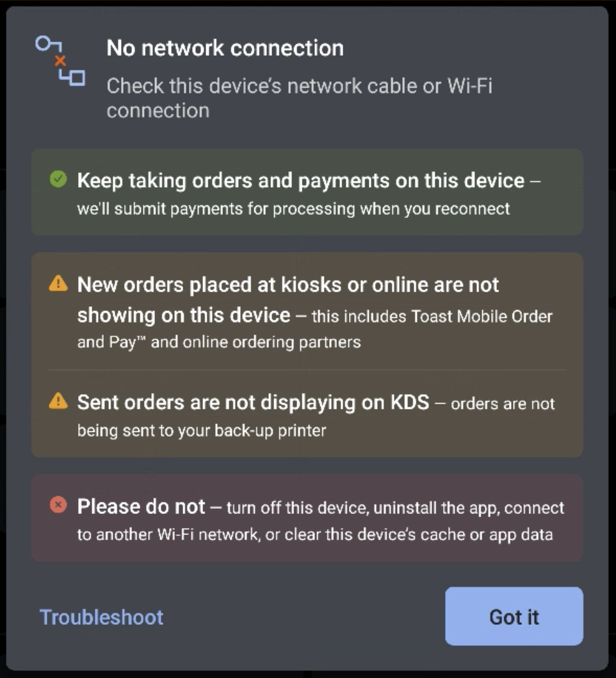The width and height of the screenshot is (616, 678).
Task: Click the Please do not warning panel
Action: [308, 517]
